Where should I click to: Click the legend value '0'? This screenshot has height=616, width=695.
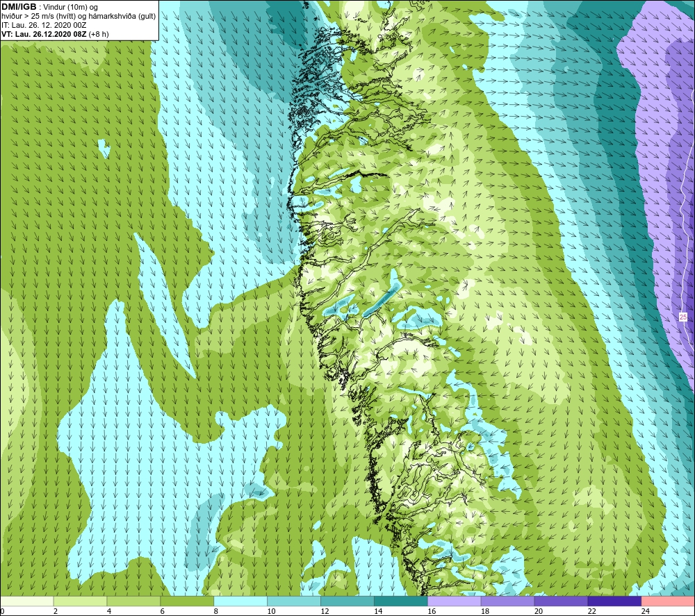click(2, 611)
